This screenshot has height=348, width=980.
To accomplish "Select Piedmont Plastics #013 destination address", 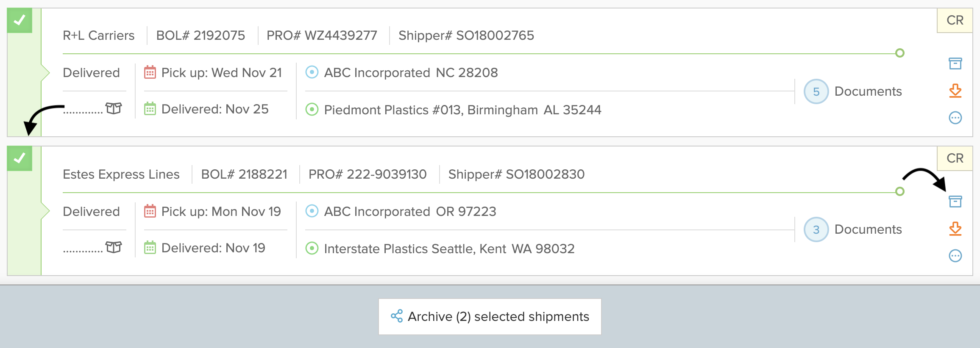I will click(x=462, y=110).
